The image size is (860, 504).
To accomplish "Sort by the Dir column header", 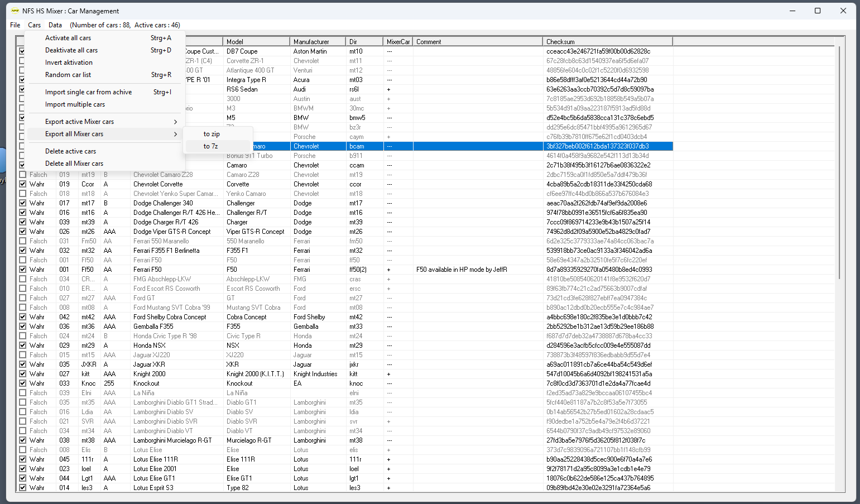I will [x=364, y=42].
